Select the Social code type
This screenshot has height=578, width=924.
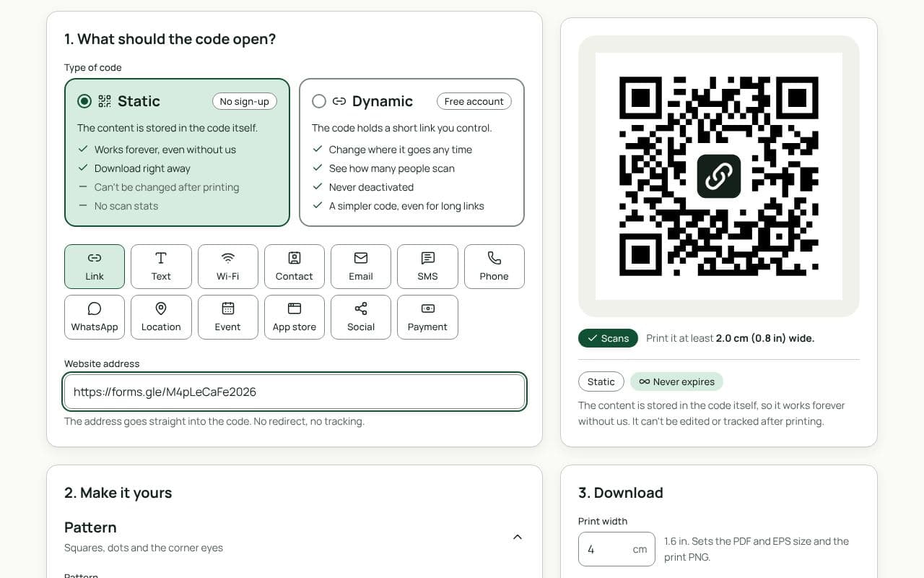tap(361, 317)
